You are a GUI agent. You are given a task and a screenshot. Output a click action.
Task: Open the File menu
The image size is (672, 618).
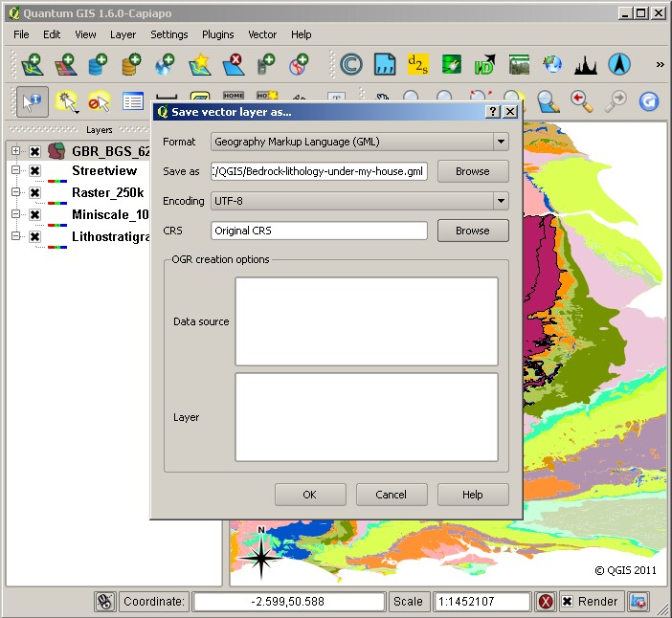(21, 34)
